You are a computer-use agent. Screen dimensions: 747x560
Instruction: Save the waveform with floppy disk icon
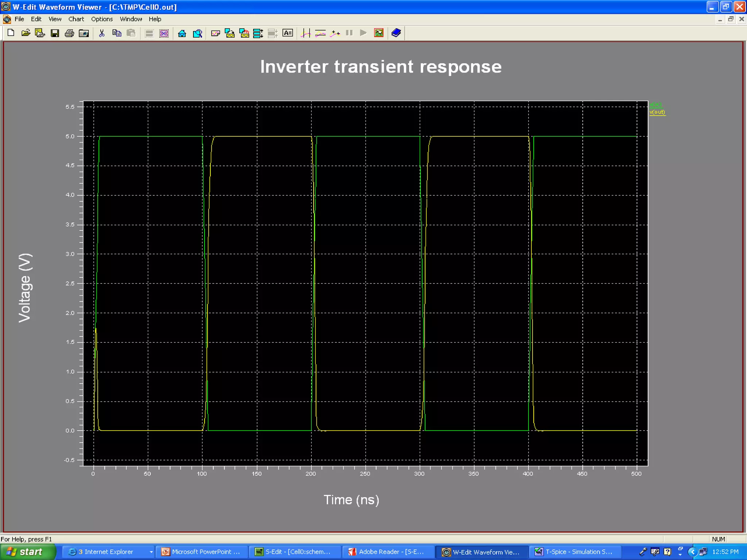tap(55, 33)
